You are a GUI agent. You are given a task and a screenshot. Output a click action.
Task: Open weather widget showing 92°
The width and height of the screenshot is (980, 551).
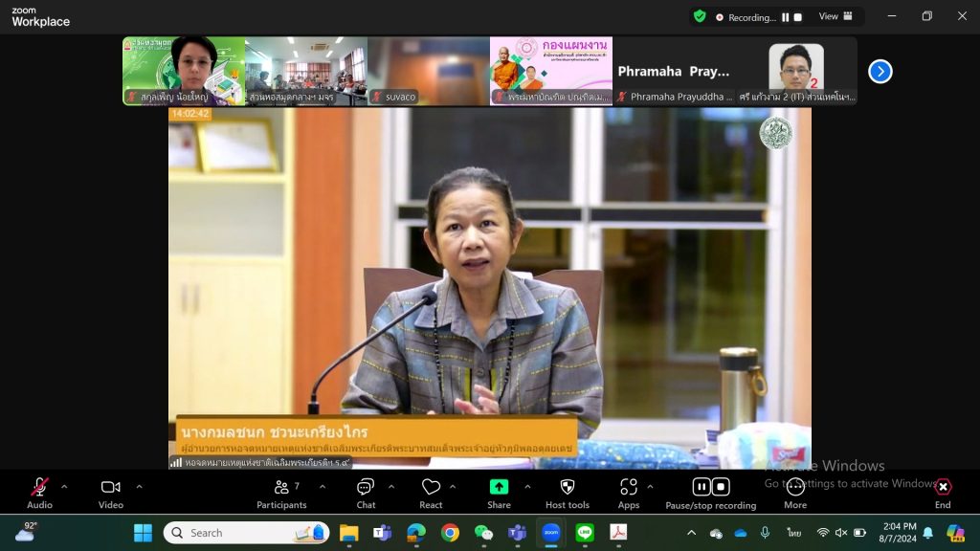click(x=26, y=532)
